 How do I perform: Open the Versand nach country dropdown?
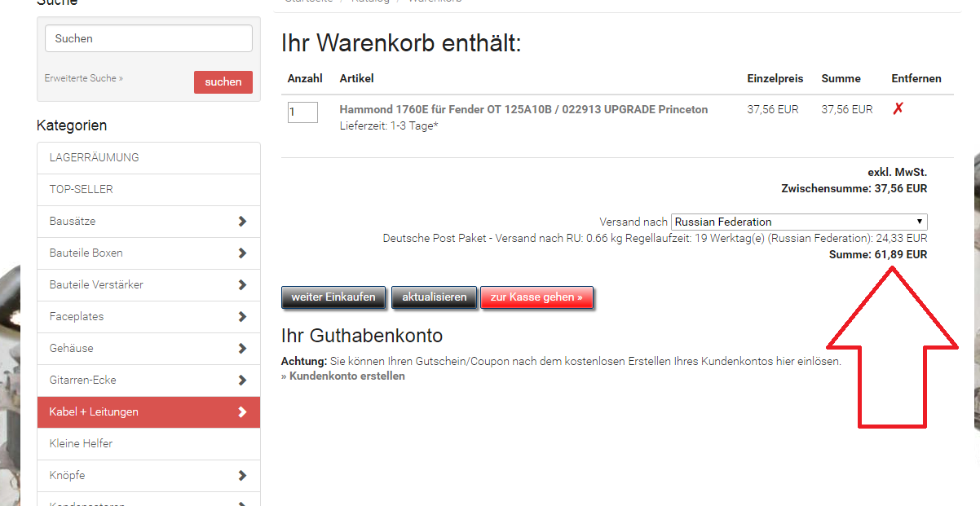point(799,222)
